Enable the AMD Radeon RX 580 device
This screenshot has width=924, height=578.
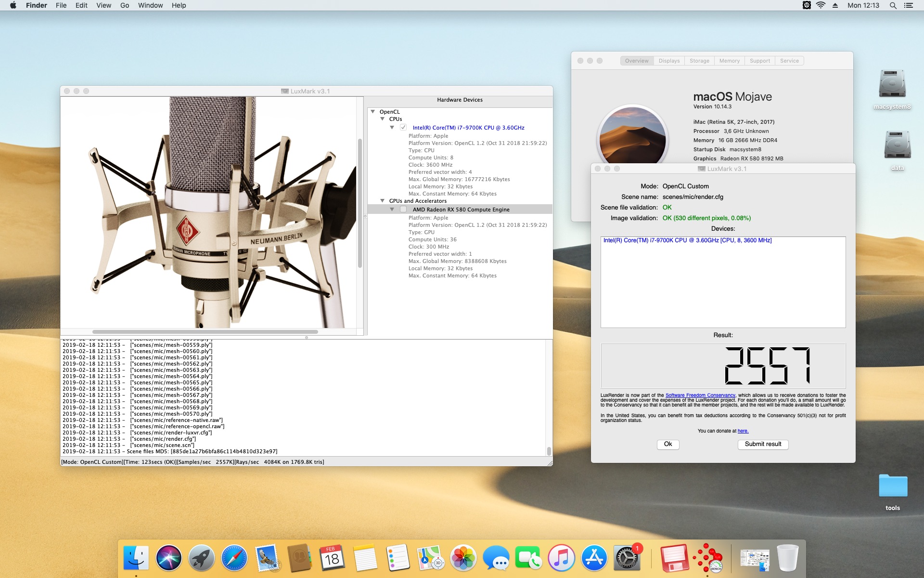point(403,210)
